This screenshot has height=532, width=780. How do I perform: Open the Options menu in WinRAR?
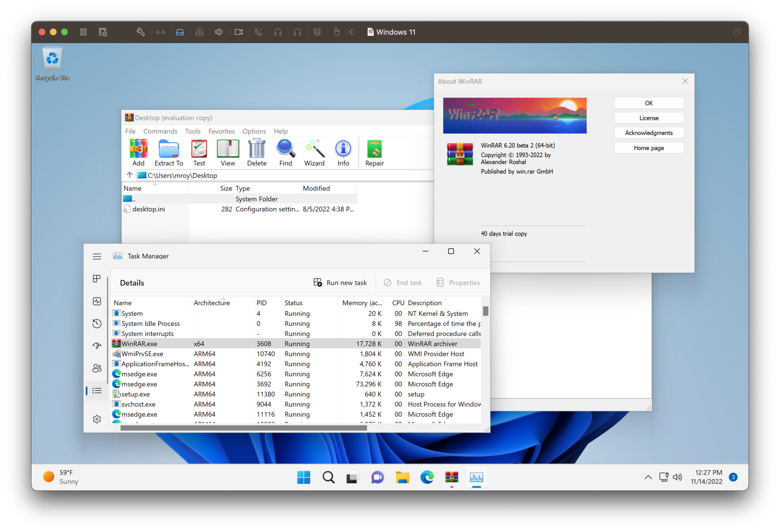[254, 131]
